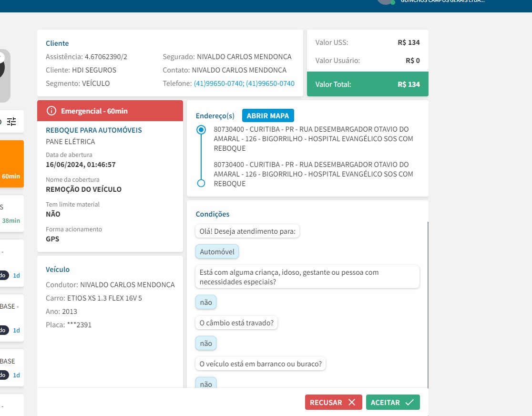Image resolution: width=532 pixels, height=416 pixels.
Task: Select the orange 60min sidebar card
Action: pyautogui.click(x=12, y=164)
